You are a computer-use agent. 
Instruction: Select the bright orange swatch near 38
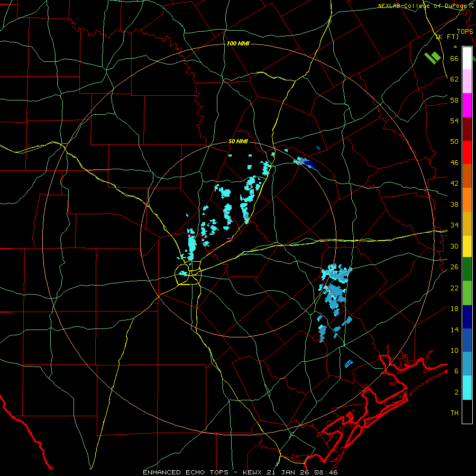(467, 200)
